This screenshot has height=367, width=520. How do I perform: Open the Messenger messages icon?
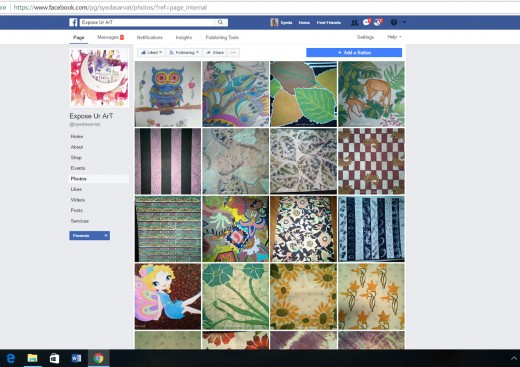(366, 22)
